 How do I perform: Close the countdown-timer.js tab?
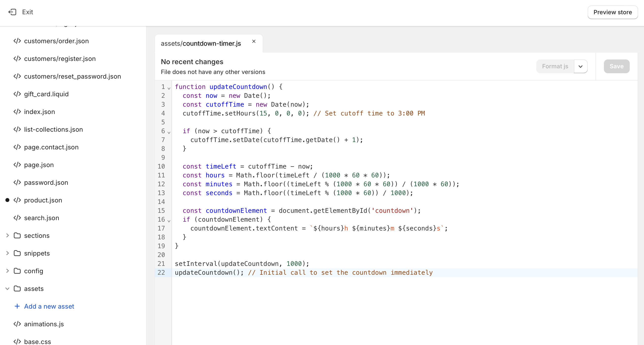tap(254, 42)
